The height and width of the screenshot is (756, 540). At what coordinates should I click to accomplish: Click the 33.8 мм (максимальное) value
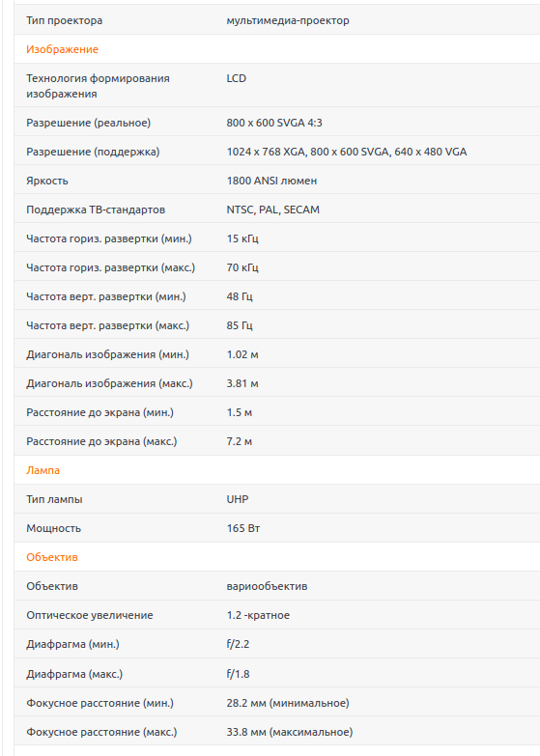click(290, 732)
